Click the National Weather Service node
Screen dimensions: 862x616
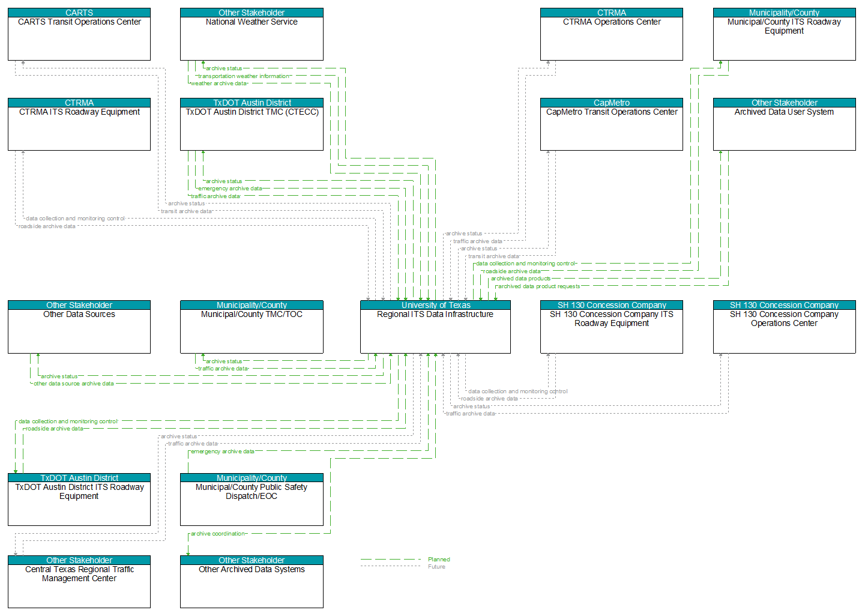tap(252, 34)
